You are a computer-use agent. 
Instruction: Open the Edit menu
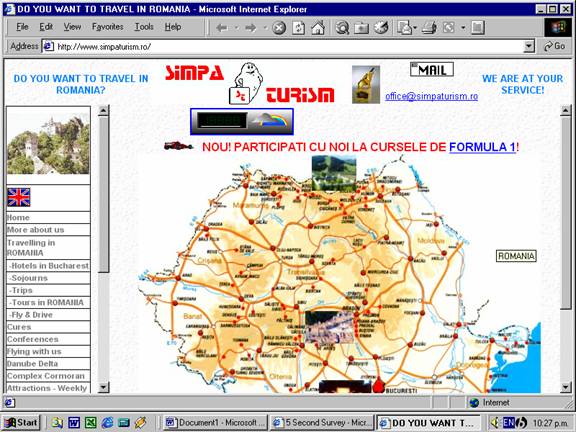click(46, 27)
